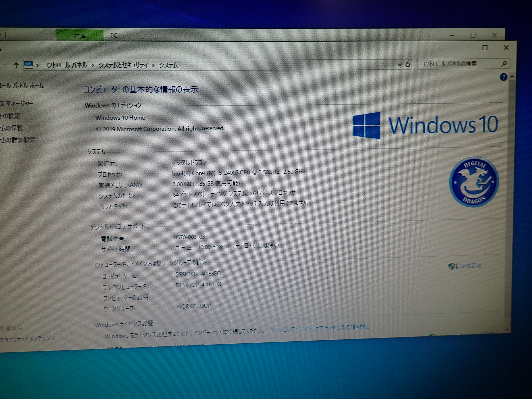The width and height of the screenshot is (532, 399).
Task: Click heading コンピューターの基本的な情報の表示
Action: click(x=141, y=89)
